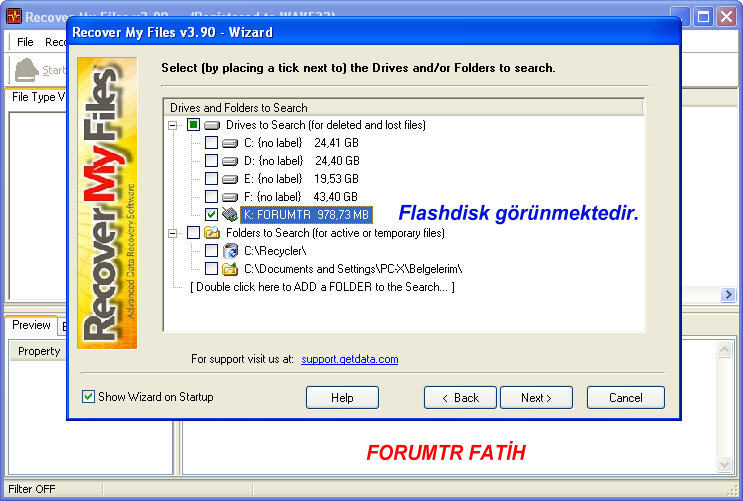743x501 pixels.
Task: Proceed with the Next button
Action: (x=536, y=398)
